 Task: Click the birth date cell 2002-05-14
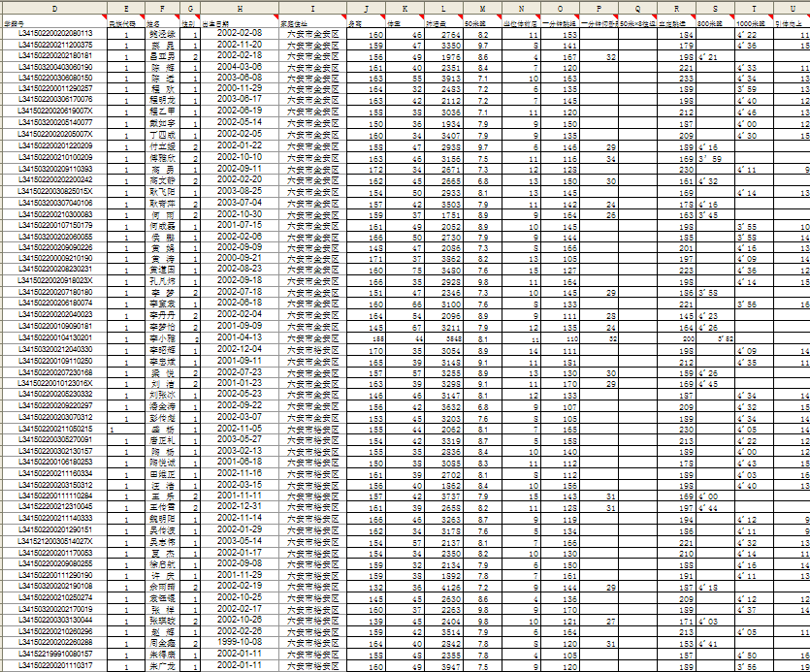tap(241, 122)
